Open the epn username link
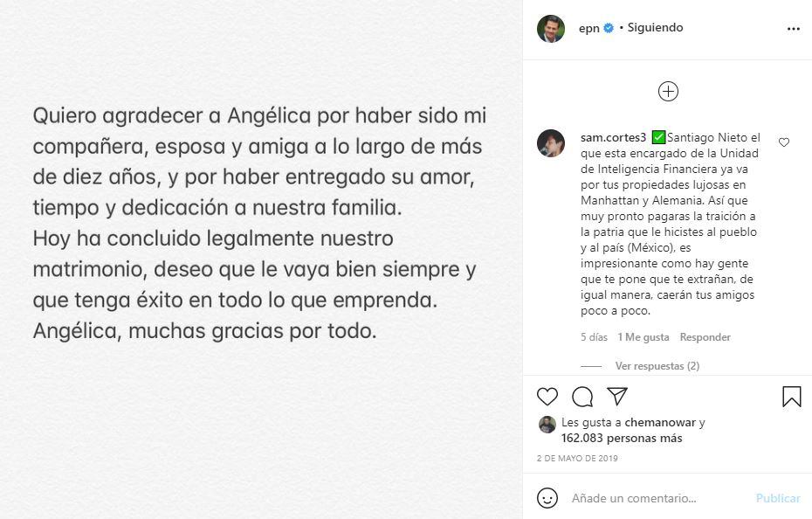 tap(588, 28)
